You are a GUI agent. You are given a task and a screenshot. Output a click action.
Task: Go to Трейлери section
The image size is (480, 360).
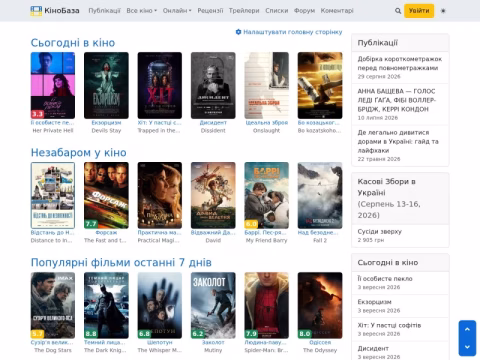coord(244,11)
